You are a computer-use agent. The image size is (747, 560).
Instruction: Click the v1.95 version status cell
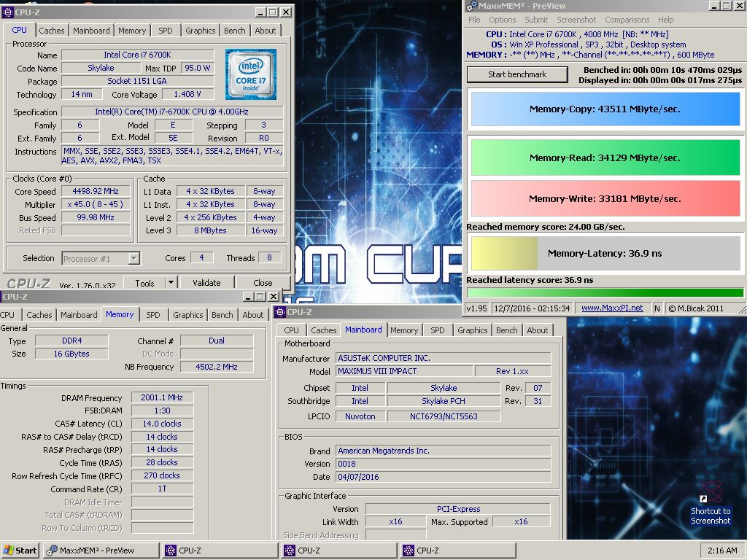tap(476, 308)
